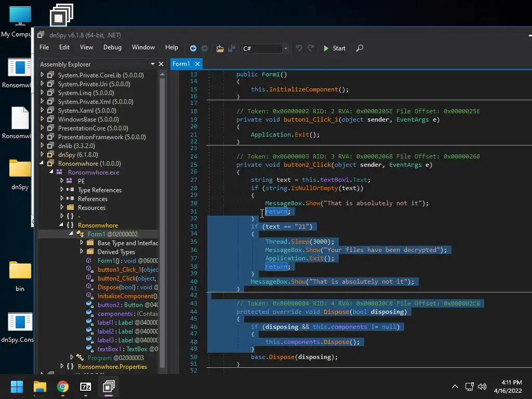This screenshot has width=532, height=399.
Task: Select the References tree item
Action: (92, 199)
